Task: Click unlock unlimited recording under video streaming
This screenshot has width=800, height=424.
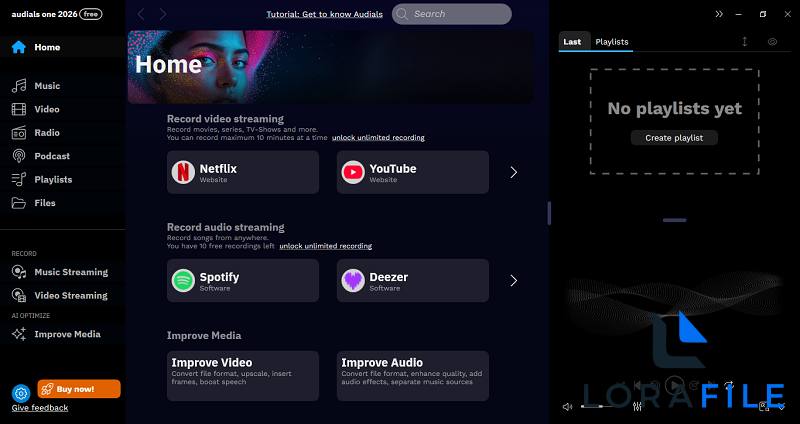Action: 378,138
